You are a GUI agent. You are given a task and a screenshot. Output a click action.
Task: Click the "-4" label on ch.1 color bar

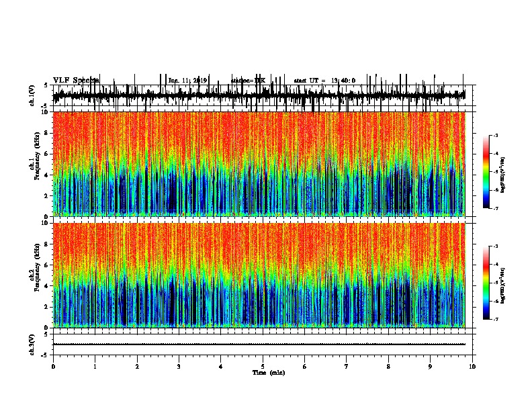496,154
